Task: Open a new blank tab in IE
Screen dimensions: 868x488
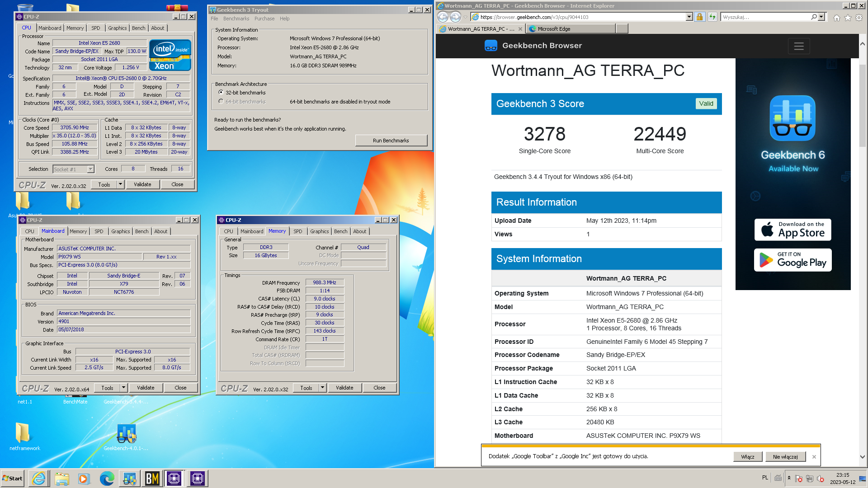Action: [x=622, y=29]
